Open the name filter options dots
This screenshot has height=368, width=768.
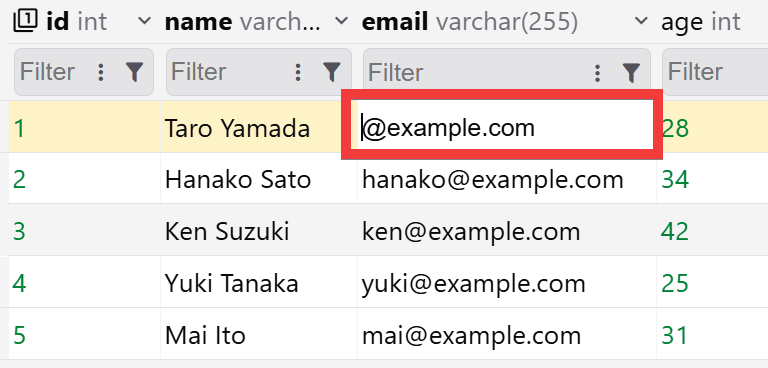(x=298, y=73)
